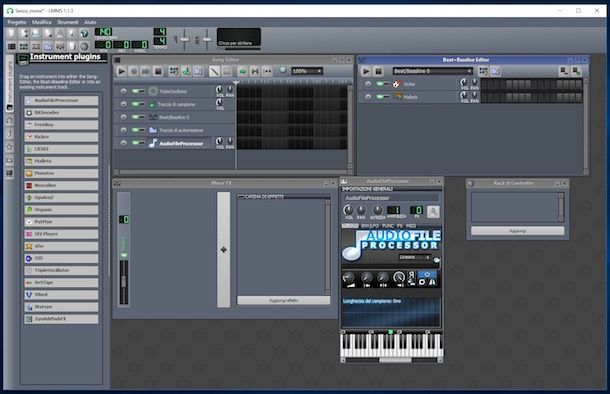The image size is (610, 394).
Task: Play the pattern in Beat+Bassline Editor
Action: click(x=366, y=71)
